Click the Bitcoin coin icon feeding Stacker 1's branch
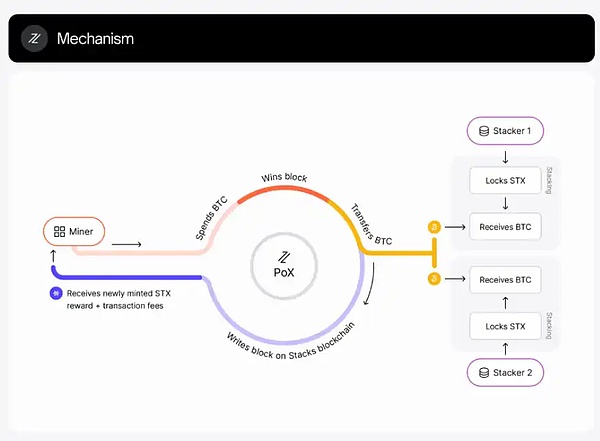Image resolution: width=600 pixels, height=441 pixels. pos(434,227)
